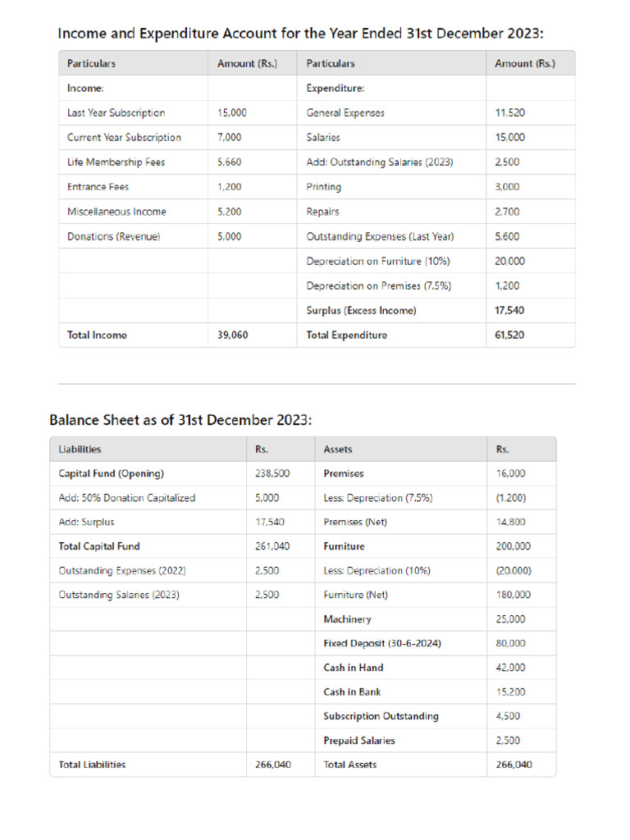The height and width of the screenshot is (840, 630).
Task: Select 'Capital Fund (Opening)' label
Action: (112, 473)
